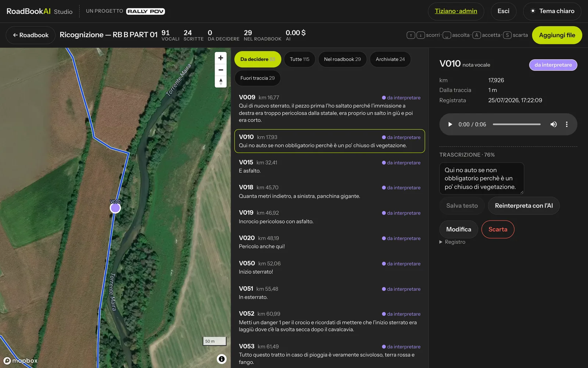Zoom out on the map
588x368 pixels.
coord(220,70)
